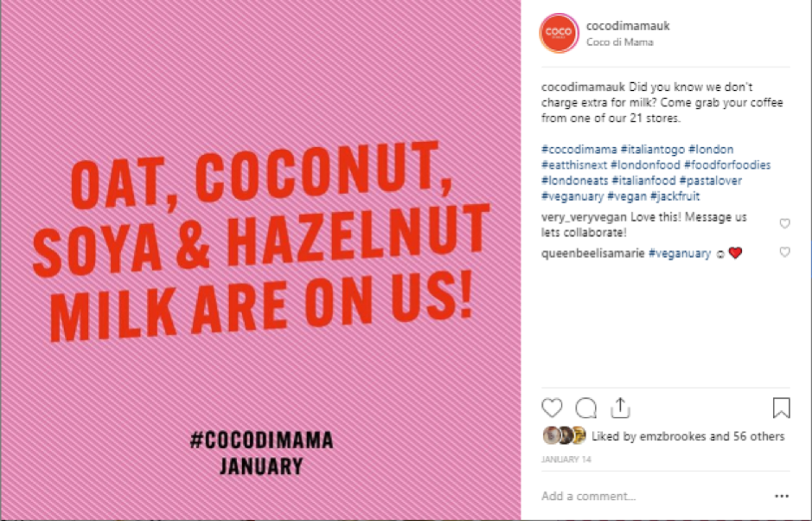Click the liker avatars beside Liked by
The height and width of the screenshot is (521, 812).
pos(565,435)
